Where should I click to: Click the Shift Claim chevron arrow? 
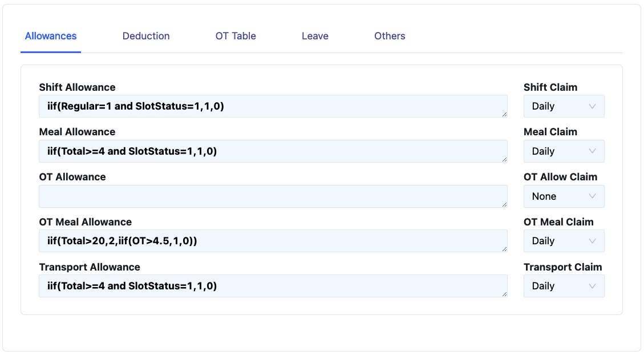(x=592, y=106)
